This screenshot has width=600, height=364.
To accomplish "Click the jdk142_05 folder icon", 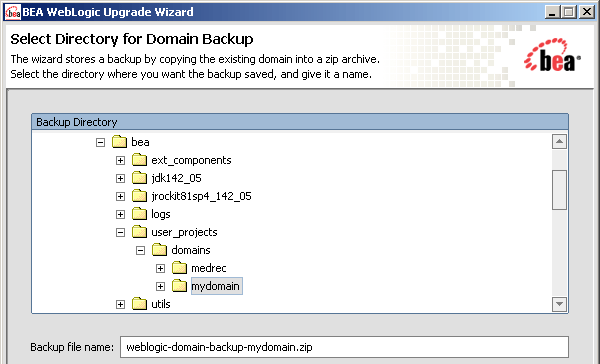I will pyautogui.click(x=139, y=178).
